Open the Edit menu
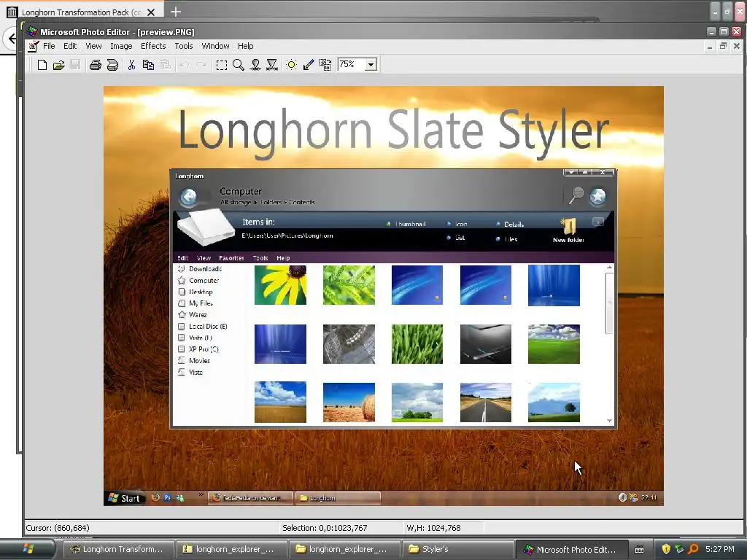The image size is (747, 560). pyautogui.click(x=70, y=46)
